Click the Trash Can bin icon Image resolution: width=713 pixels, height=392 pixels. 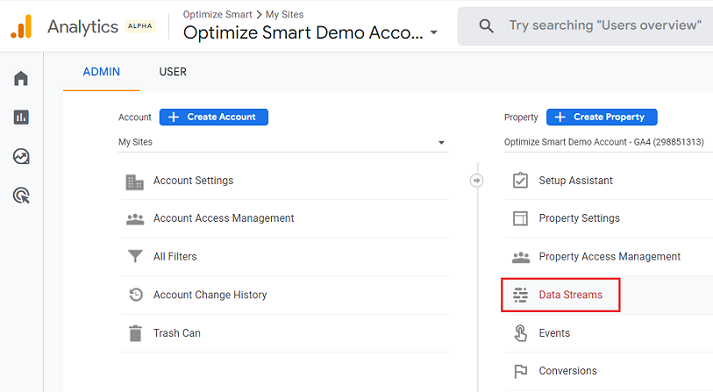[135, 333]
